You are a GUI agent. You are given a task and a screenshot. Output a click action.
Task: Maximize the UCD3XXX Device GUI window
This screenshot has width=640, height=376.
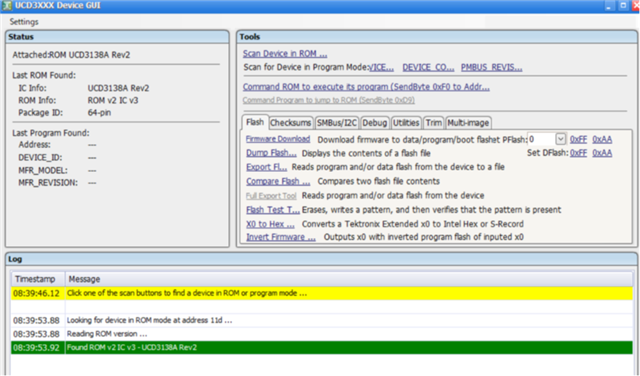[623, 6]
